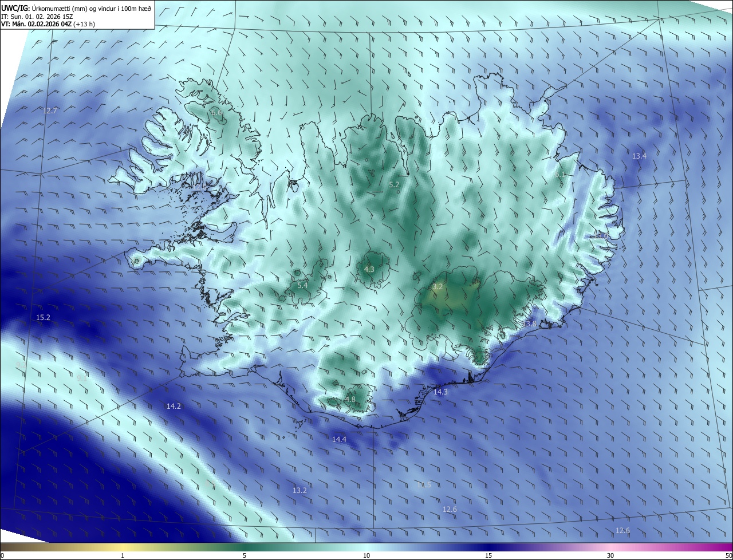Click the 5.2 value in north Iceland
The height and width of the screenshot is (560, 733).
coord(394,184)
